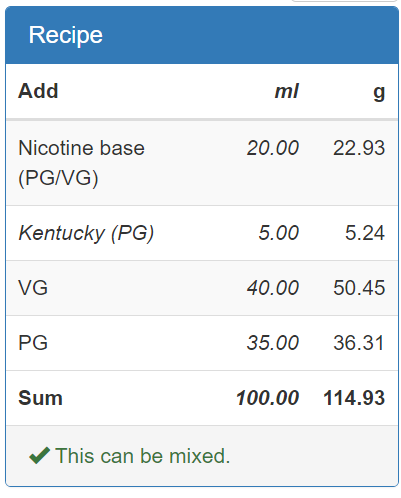Click the ml column header
This screenshot has height=498, width=401.
pyautogui.click(x=287, y=91)
